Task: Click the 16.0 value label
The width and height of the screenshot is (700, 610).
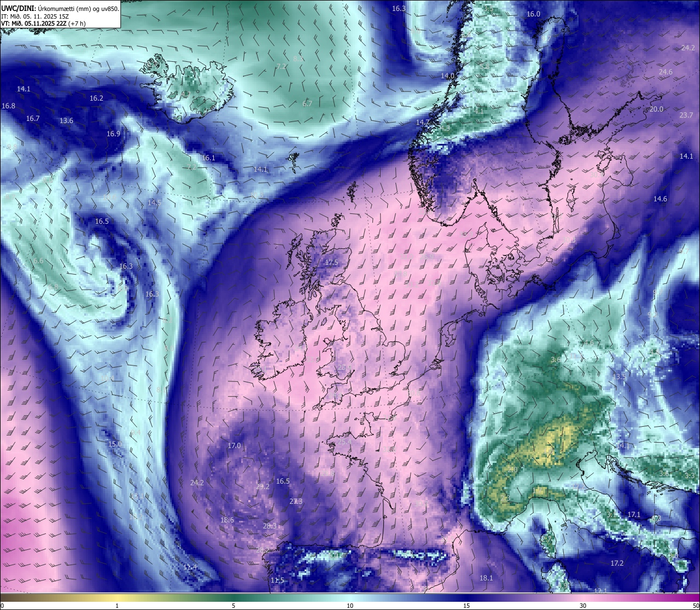Action: 533,14
